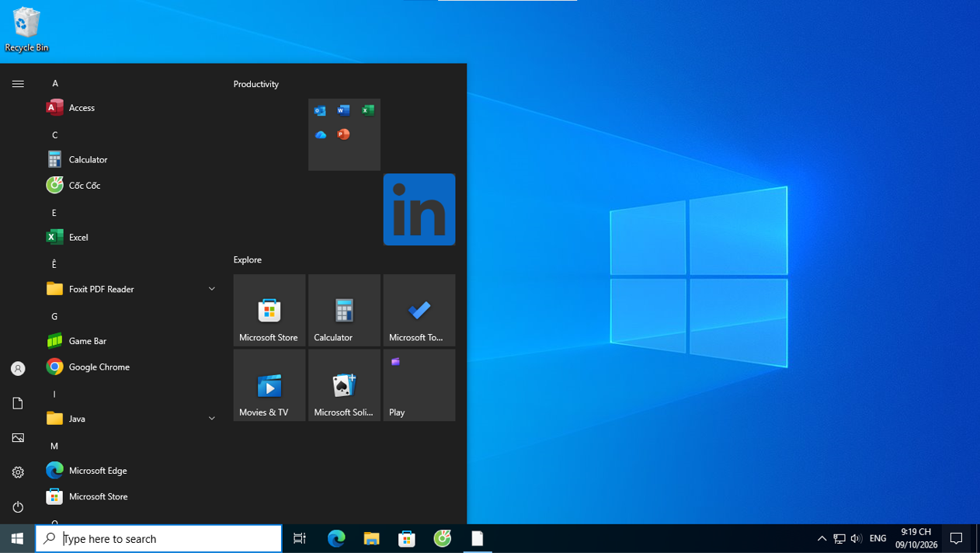Open File Explorer from the taskbar
Viewport: 980px width, 553px height.
tap(372, 539)
